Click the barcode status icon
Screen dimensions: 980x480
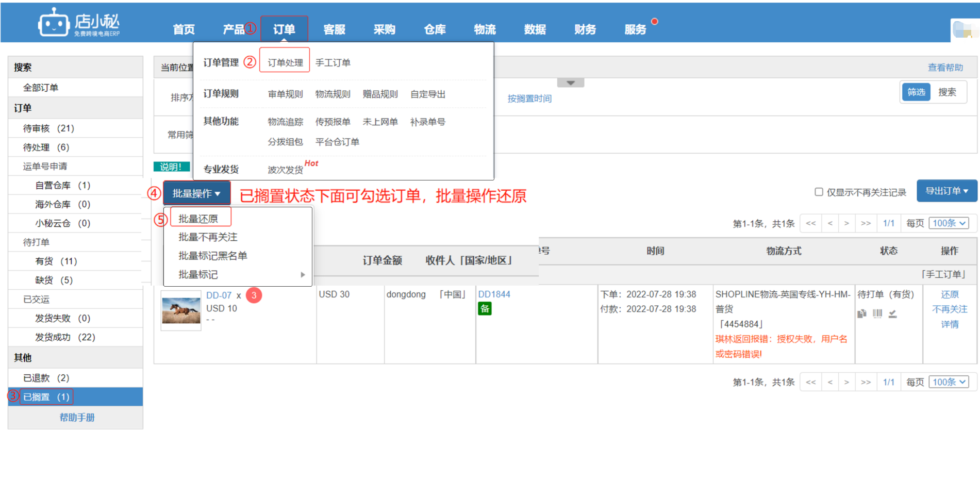[877, 313]
